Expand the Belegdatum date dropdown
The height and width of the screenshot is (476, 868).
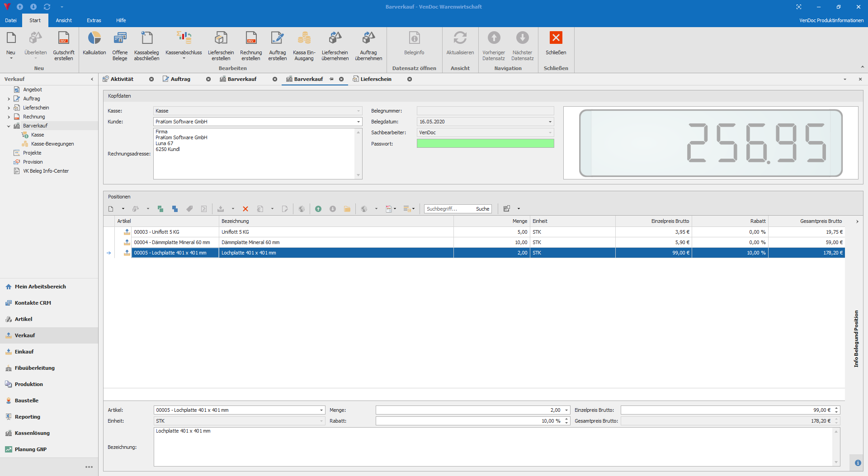coord(550,122)
